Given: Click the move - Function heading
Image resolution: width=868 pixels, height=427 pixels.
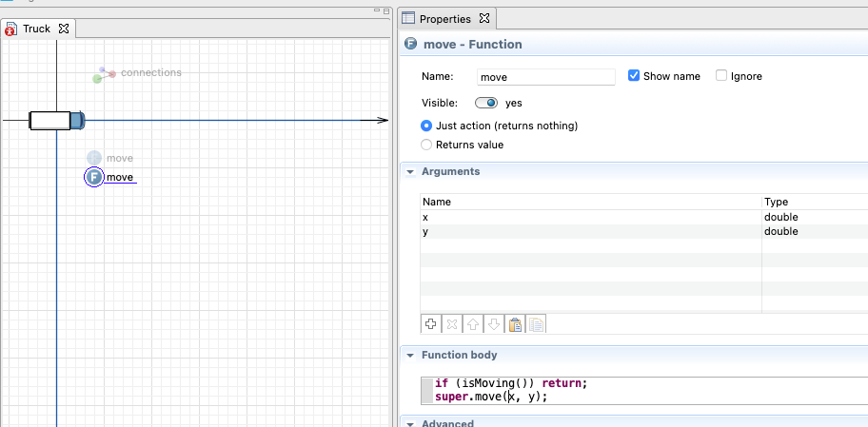Looking at the screenshot, I should tap(473, 45).
